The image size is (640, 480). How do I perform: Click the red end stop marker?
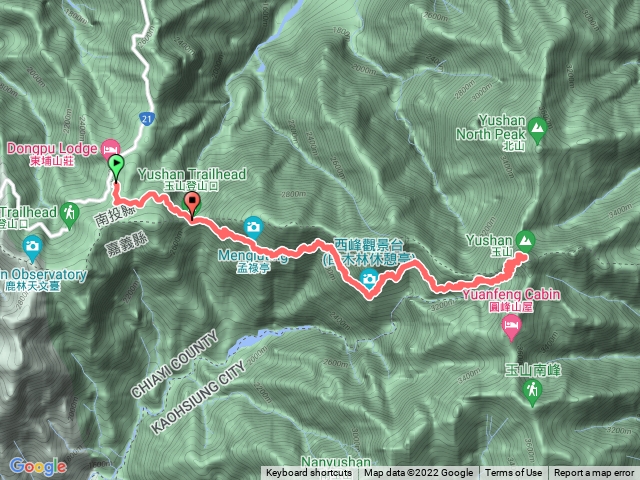(192, 203)
